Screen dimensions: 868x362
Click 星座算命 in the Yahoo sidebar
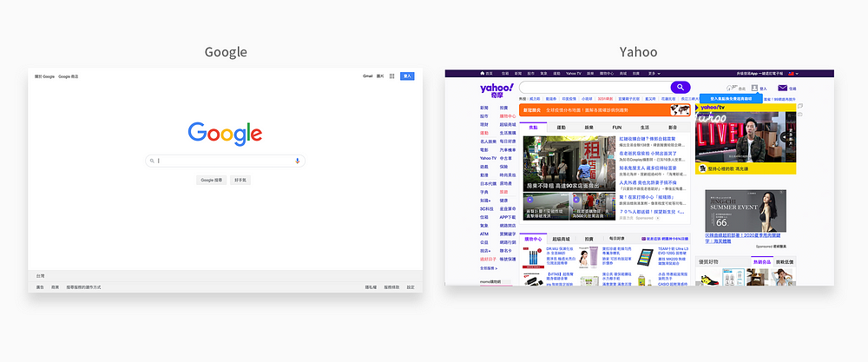tap(508, 208)
